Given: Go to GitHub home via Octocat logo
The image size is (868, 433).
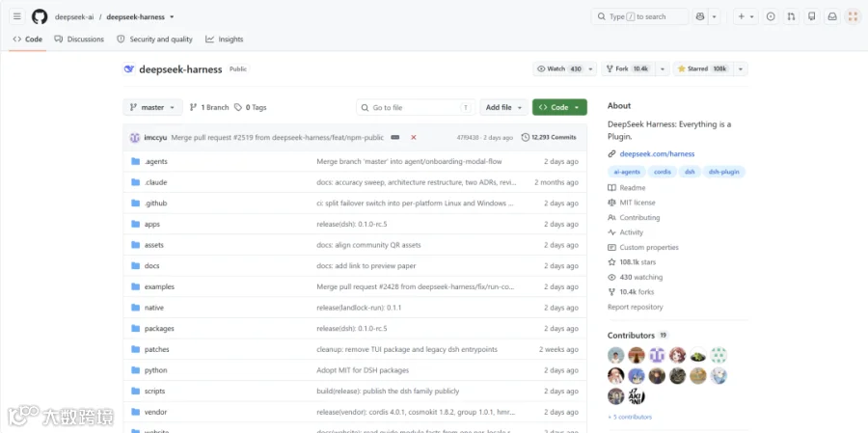Looking at the screenshot, I should point(40,16).
